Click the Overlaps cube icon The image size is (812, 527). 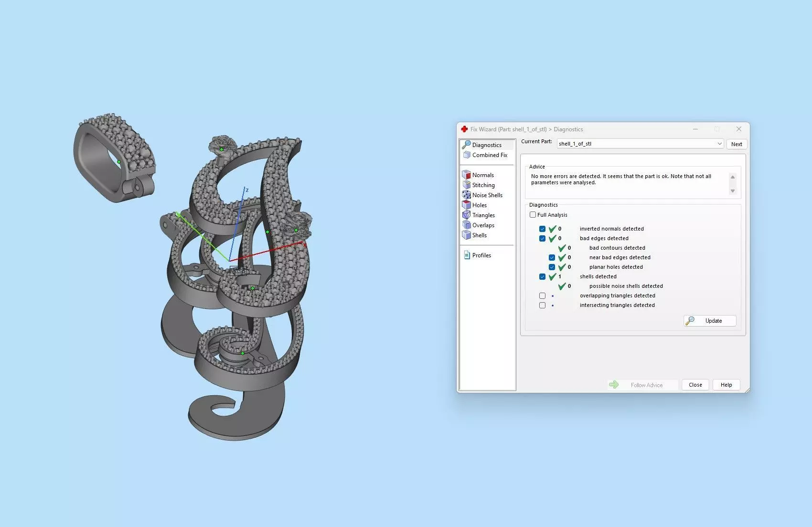click(467, 225)
